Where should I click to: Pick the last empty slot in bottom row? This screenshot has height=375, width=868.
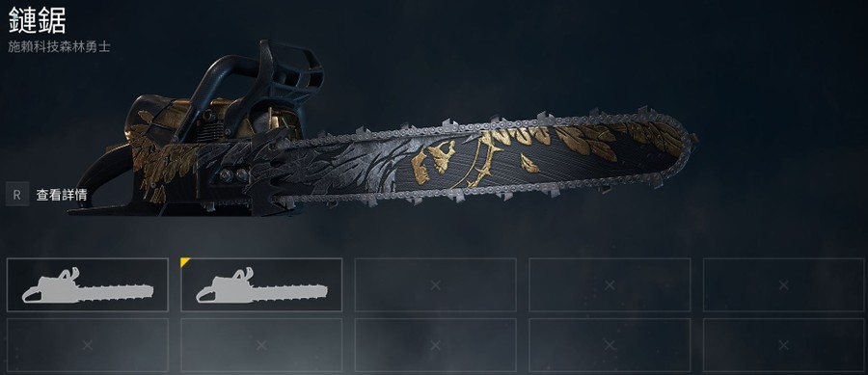(783, 344)
